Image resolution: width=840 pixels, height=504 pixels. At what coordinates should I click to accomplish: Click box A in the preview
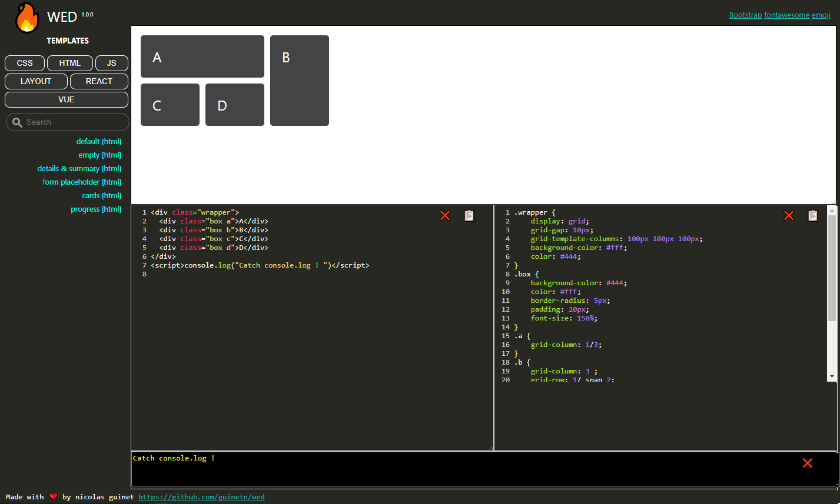pos(202,56)
